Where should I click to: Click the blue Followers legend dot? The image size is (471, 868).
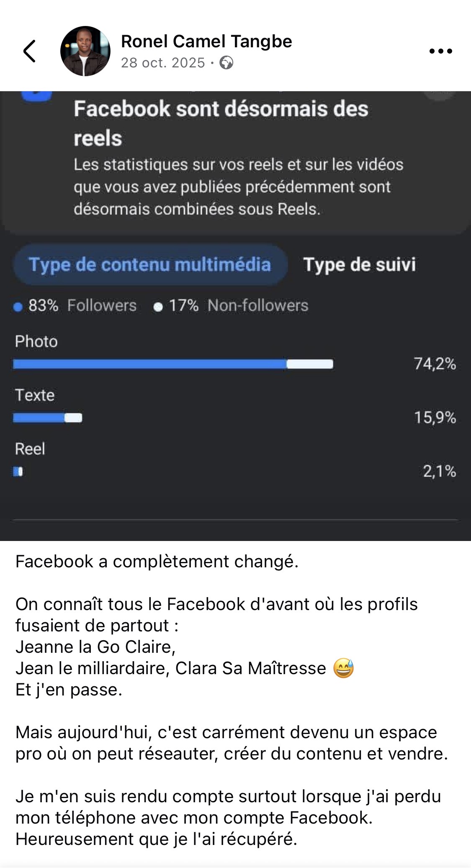coord(18,307)
